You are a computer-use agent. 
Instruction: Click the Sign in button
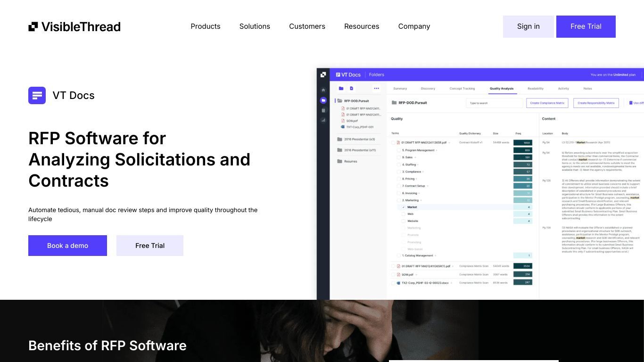528,26
